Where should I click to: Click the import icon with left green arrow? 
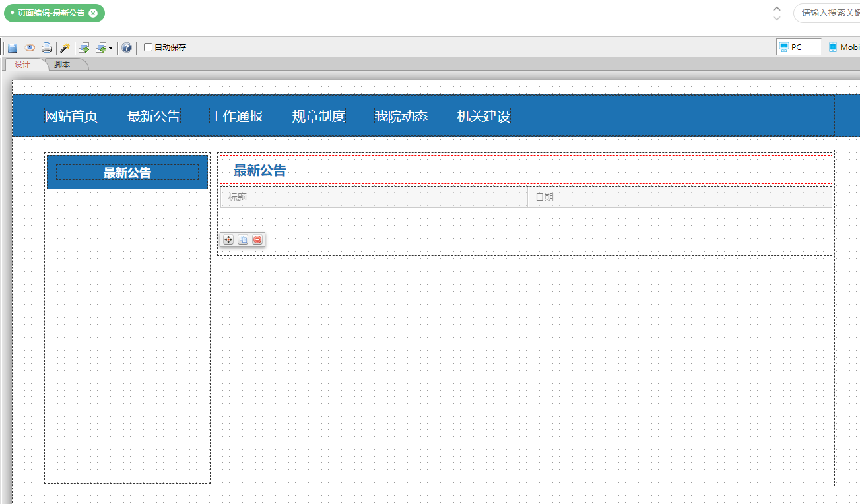[101, 47]
